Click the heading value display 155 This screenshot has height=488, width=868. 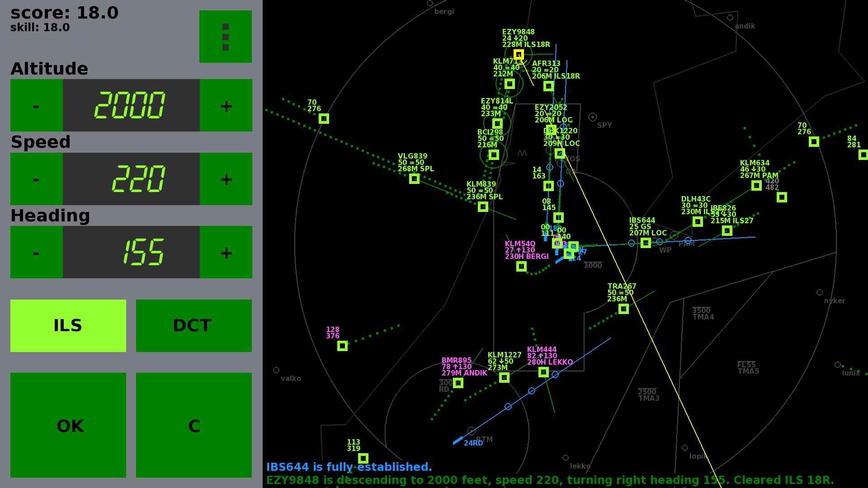[131, 252]
